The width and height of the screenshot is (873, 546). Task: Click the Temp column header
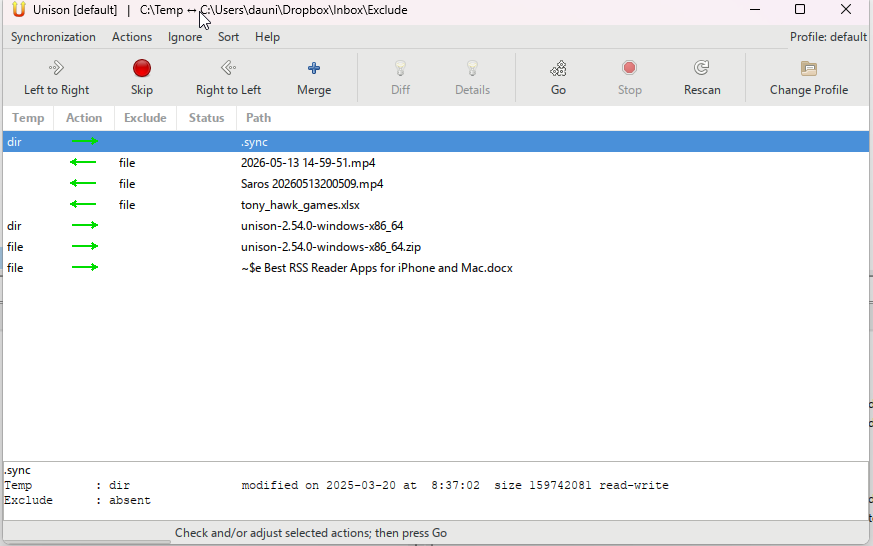(x=28, y=118)
